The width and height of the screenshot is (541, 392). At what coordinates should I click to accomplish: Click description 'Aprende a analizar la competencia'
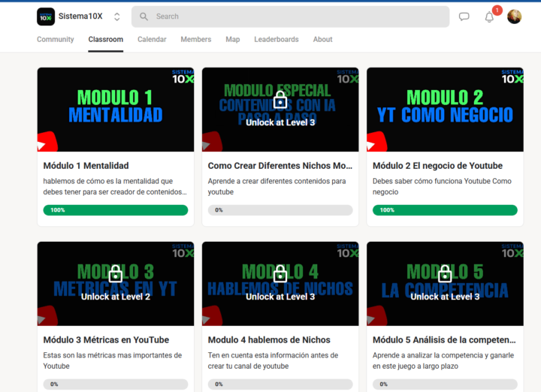tap(443, 360)
